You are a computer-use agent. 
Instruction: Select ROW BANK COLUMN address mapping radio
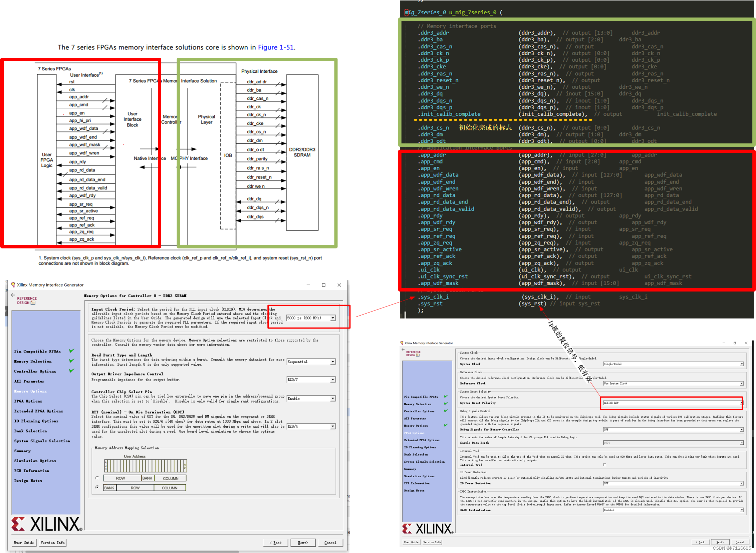[x=97, y=478]
